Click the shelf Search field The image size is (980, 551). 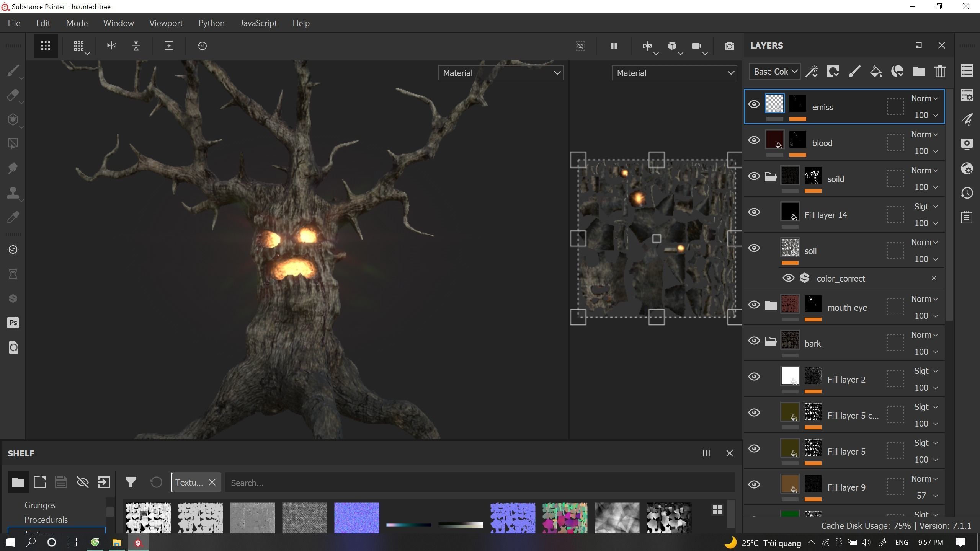[480, 483]
